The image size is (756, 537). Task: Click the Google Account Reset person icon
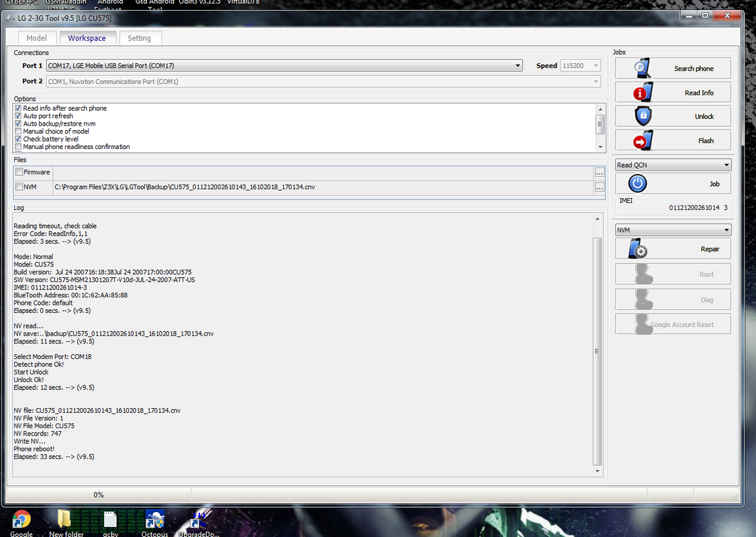[x=643, y=324]
